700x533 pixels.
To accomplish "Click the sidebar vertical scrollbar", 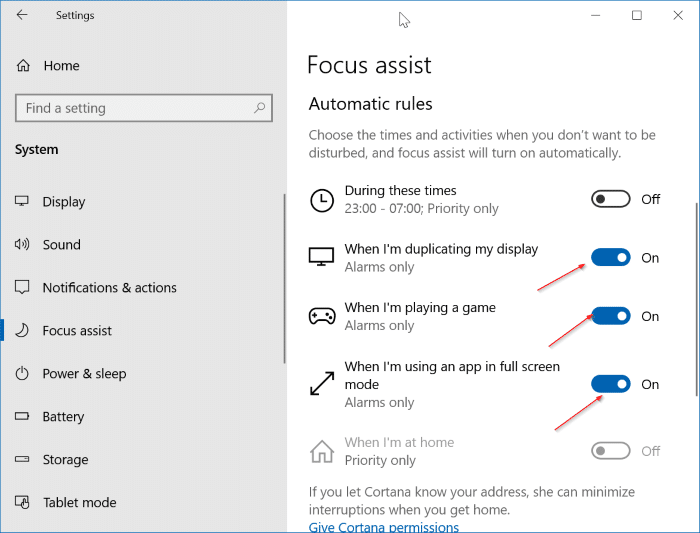I will tap(284, 279).
